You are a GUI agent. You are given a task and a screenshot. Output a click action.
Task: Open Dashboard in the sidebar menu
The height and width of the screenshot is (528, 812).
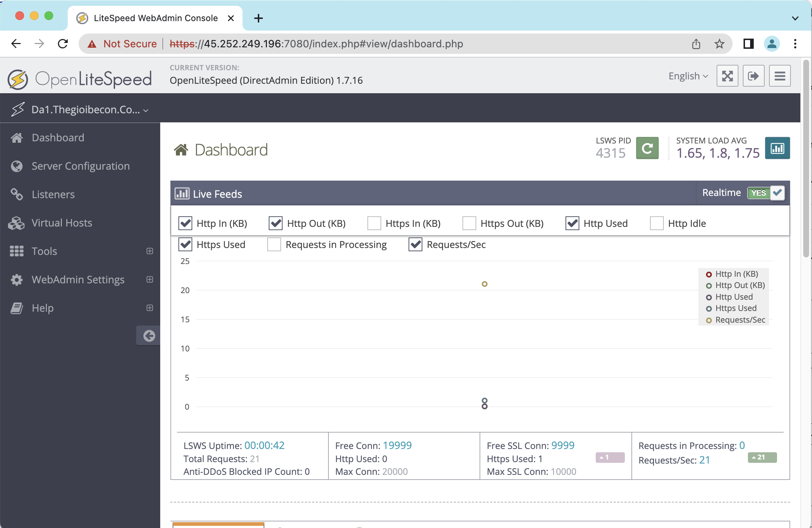click(80, 138)
